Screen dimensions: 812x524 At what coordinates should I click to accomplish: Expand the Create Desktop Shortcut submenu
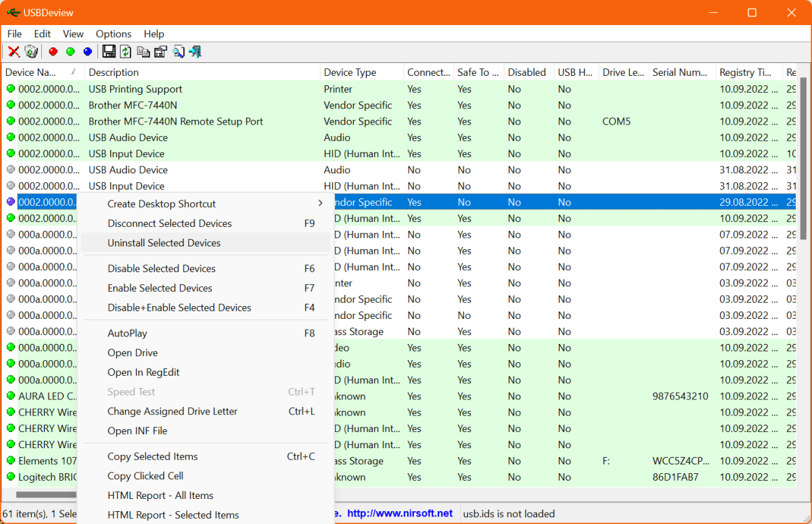(206, 204)
